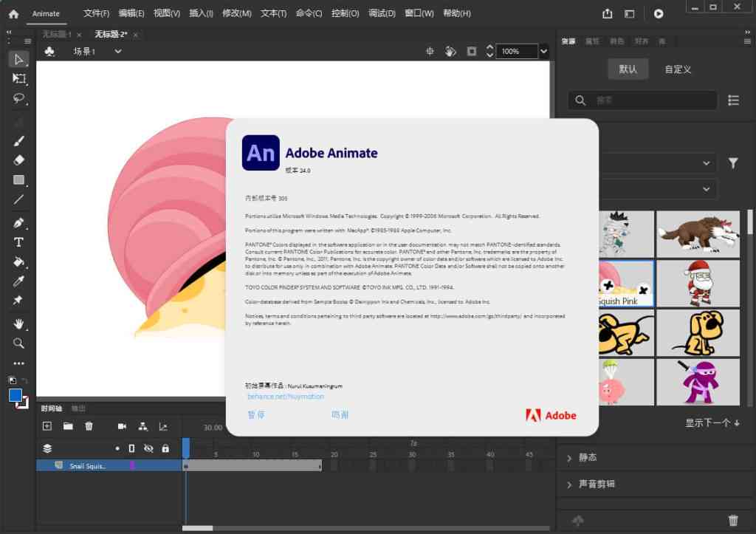
Task: Create a new layer folder
Action: (x=68, y=426)
